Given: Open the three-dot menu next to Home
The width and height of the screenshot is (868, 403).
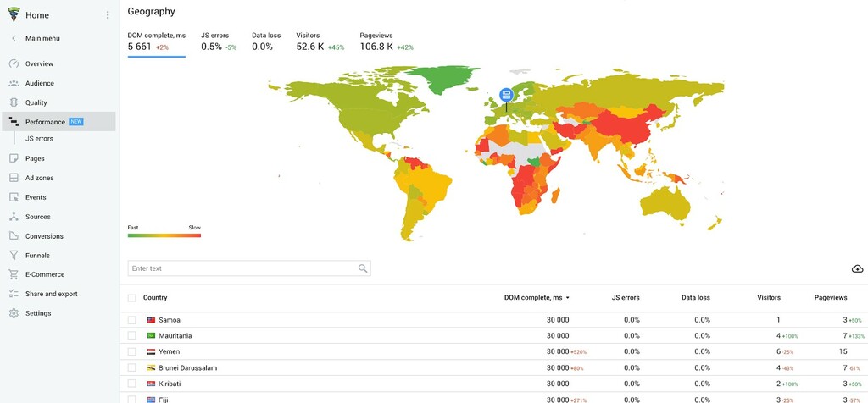Looking at the screenshot, I should (108, 15).
